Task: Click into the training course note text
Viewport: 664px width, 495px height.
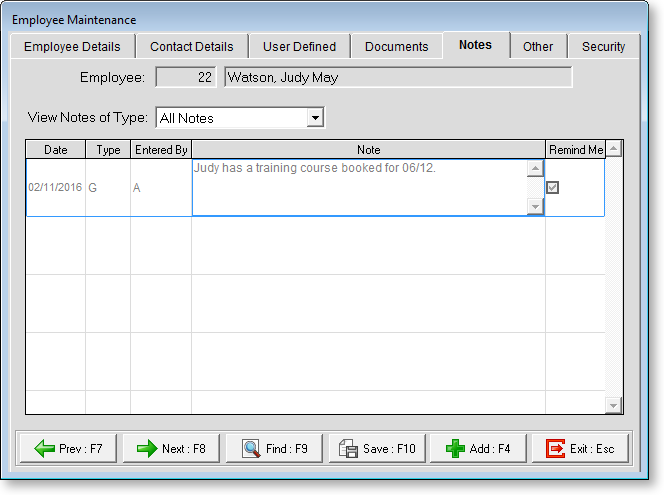Action: pos(358,187)
